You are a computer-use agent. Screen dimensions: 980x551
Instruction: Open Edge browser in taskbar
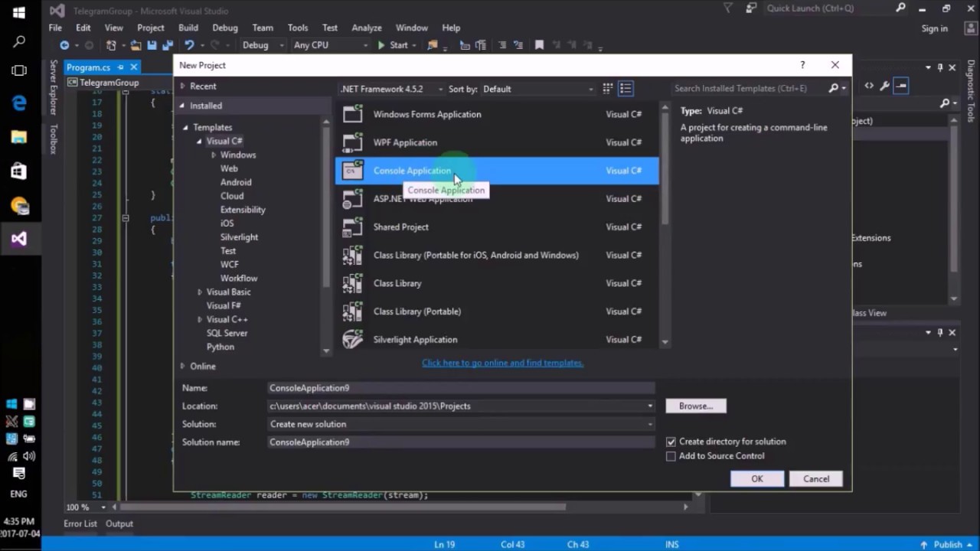(19, 104)
